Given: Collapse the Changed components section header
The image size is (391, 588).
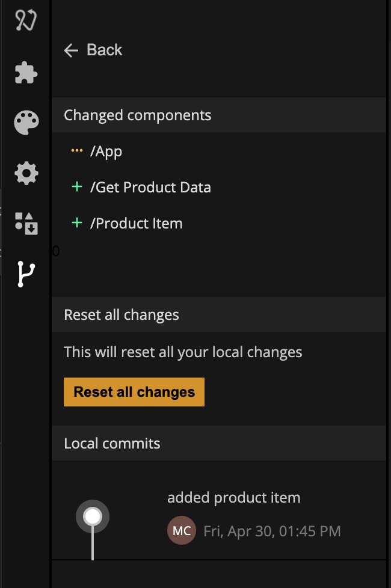Looking at the screenshot, I should click(x=219, y=115).
